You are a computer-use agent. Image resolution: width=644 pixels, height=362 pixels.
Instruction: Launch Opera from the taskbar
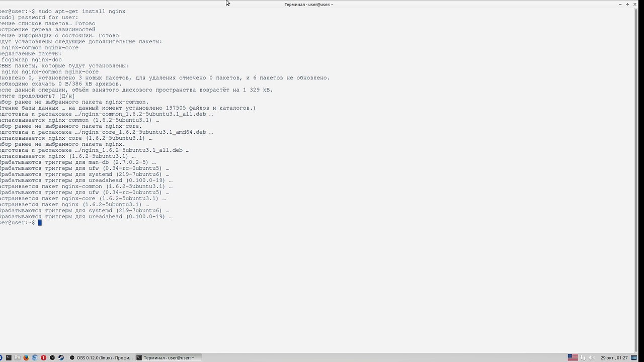(x=43, y=358)
